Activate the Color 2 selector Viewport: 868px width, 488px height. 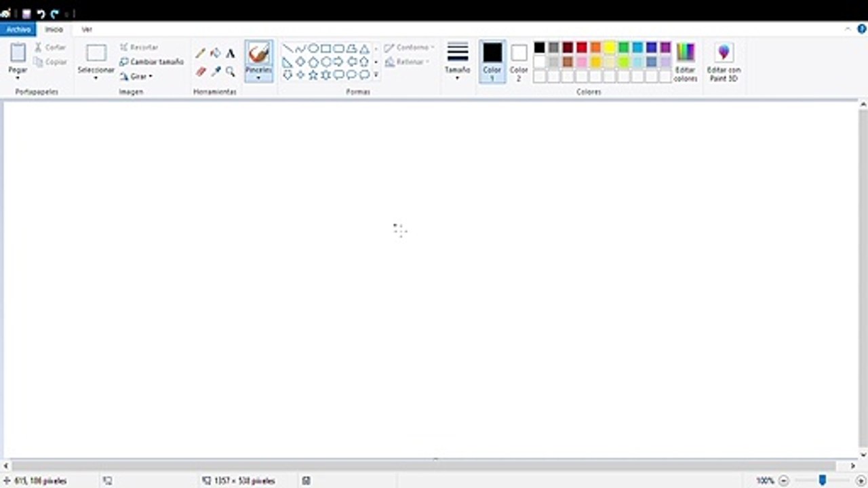point(519,62)
